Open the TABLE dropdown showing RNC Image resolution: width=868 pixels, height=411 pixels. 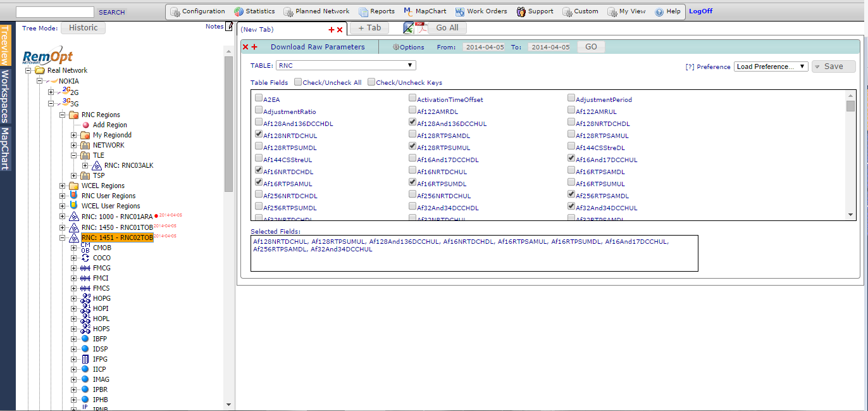[345, 65]
